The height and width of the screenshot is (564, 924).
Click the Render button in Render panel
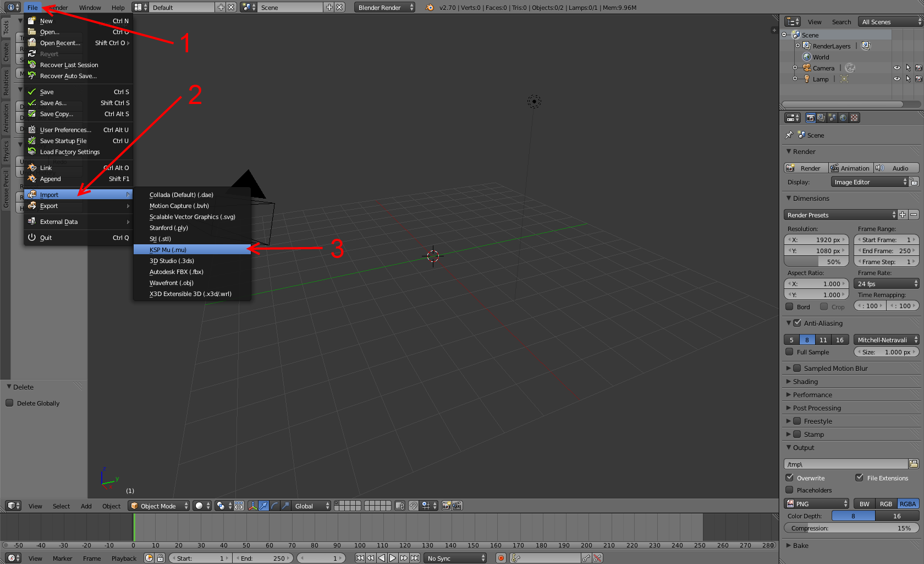tap(806, 168)
